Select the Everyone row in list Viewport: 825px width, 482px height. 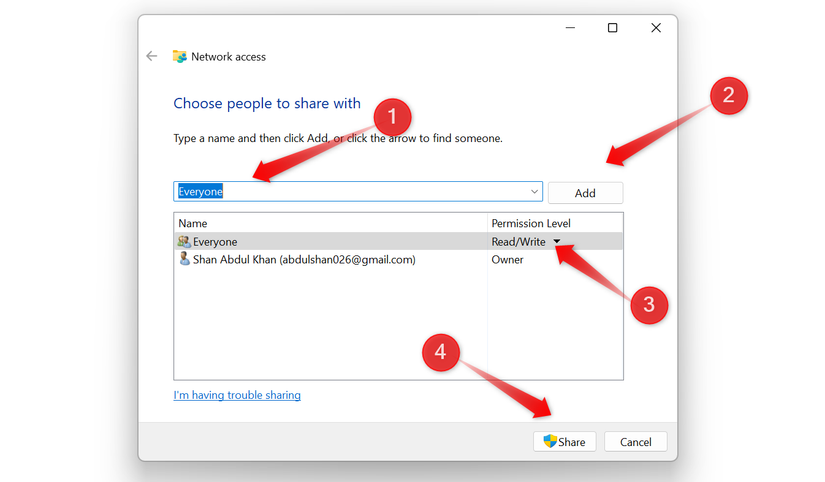pos(330,242)
